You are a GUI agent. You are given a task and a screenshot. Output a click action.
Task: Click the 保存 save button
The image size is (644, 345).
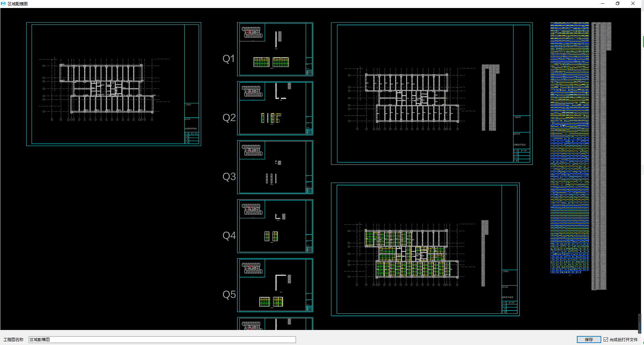click(589, 339)
